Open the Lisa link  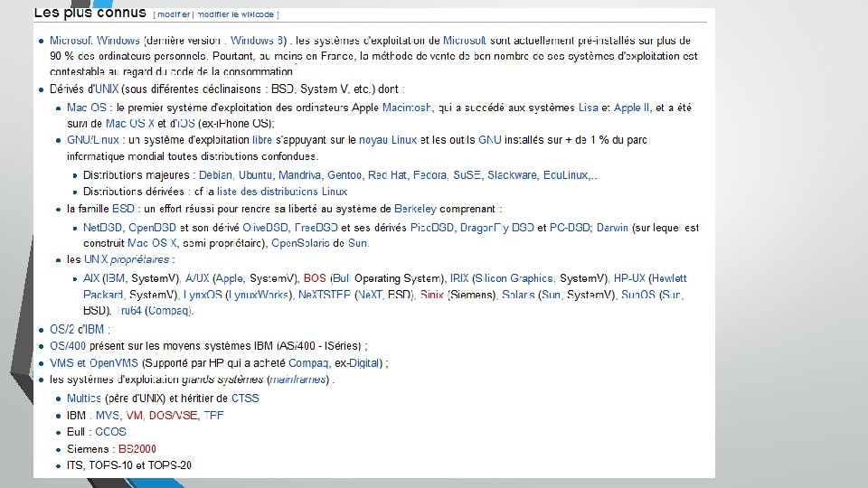(x=588, y=108)
